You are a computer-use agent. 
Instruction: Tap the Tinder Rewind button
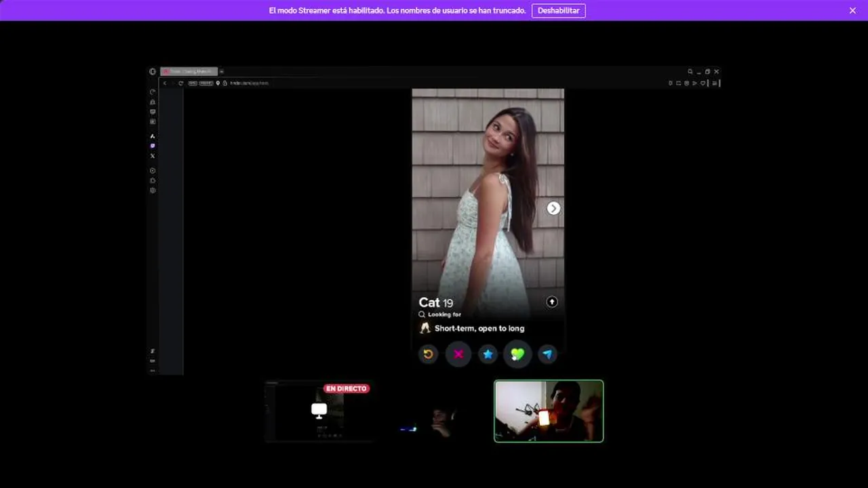point(428,354)
